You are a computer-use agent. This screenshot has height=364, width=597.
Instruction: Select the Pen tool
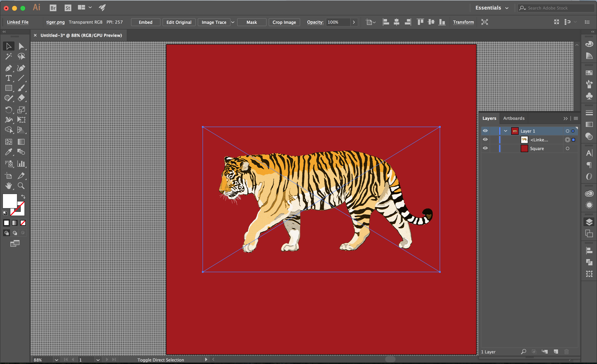8,68
